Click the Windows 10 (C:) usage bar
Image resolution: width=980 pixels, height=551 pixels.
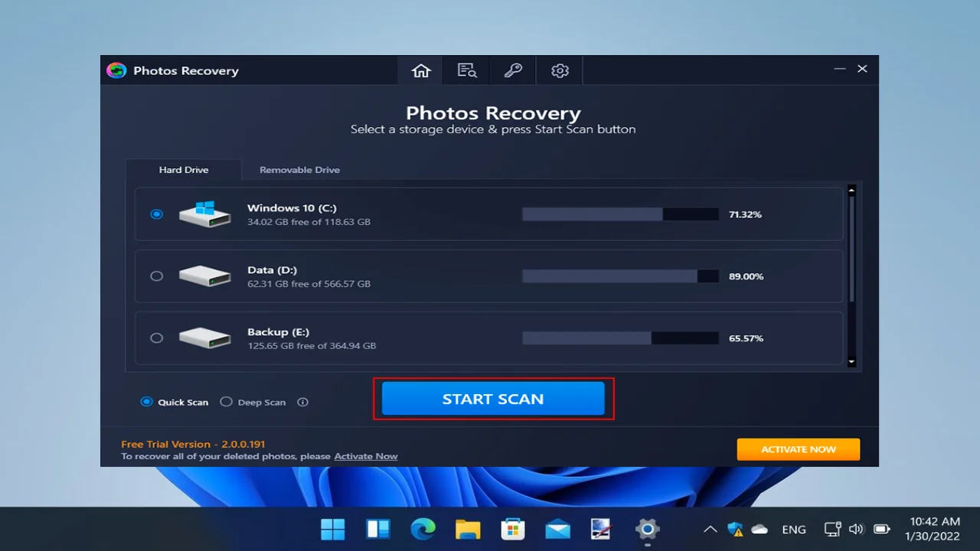click(620, 214)
